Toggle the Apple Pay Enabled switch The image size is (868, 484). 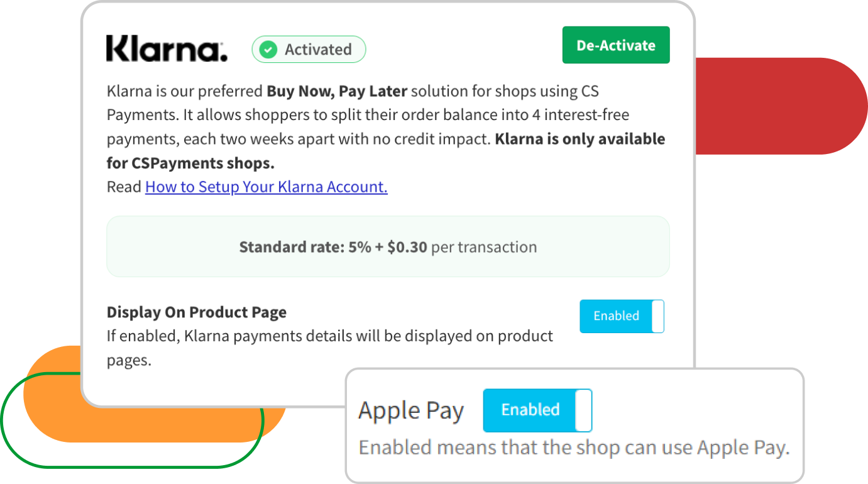tap(537, 410)
